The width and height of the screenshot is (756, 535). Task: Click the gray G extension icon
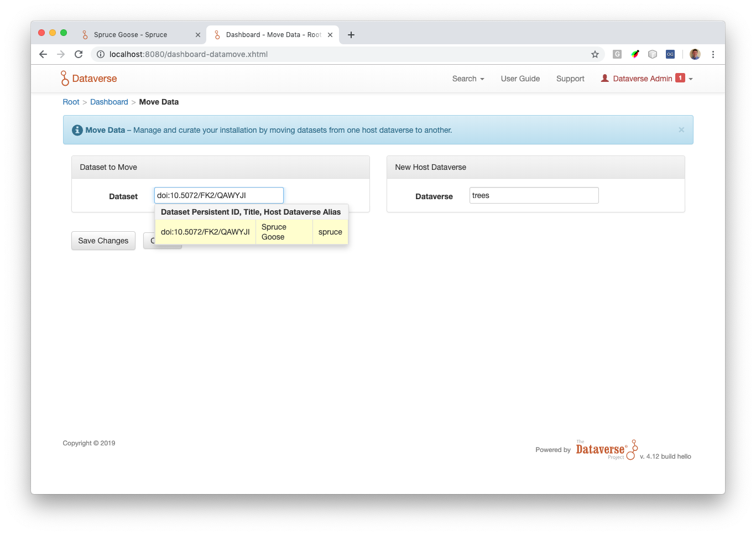coord(617,54)
